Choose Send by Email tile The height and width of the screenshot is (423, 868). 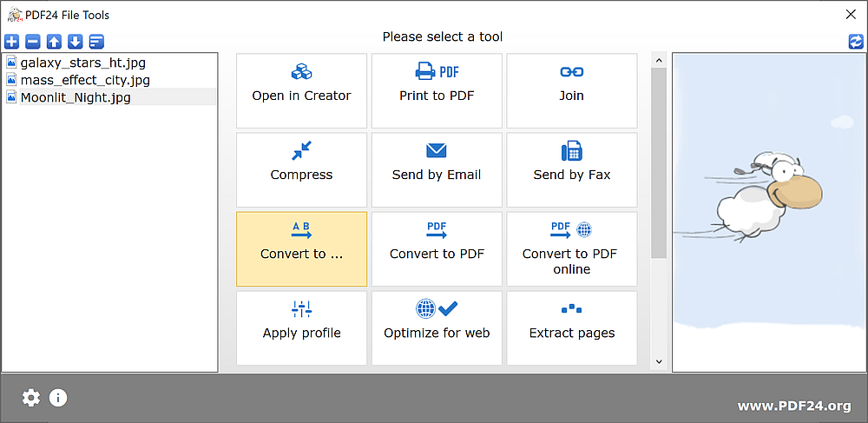pyautogui.click(x=437, y=170)
